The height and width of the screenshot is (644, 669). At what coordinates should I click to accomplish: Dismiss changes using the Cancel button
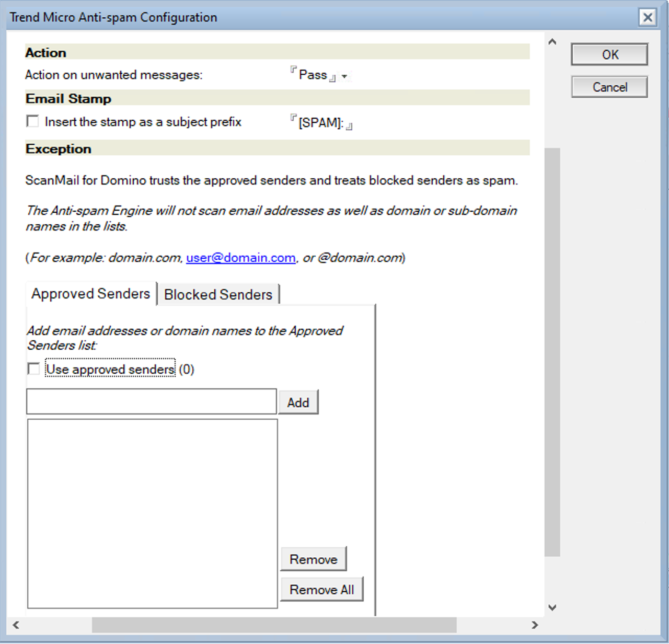[609, 87]
